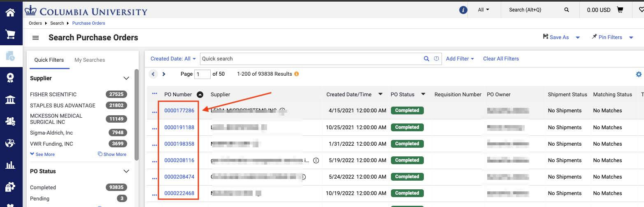Expand the All search scope dropdown
Screen dimensions: 644x207
point(484,10)
